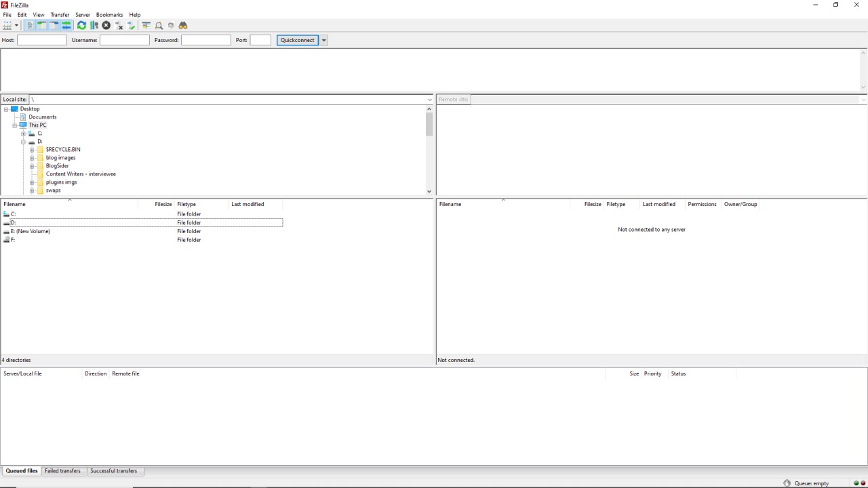Screen dimensions: 868x488
Task: Toggle the message log display
Action: point(30,25)
